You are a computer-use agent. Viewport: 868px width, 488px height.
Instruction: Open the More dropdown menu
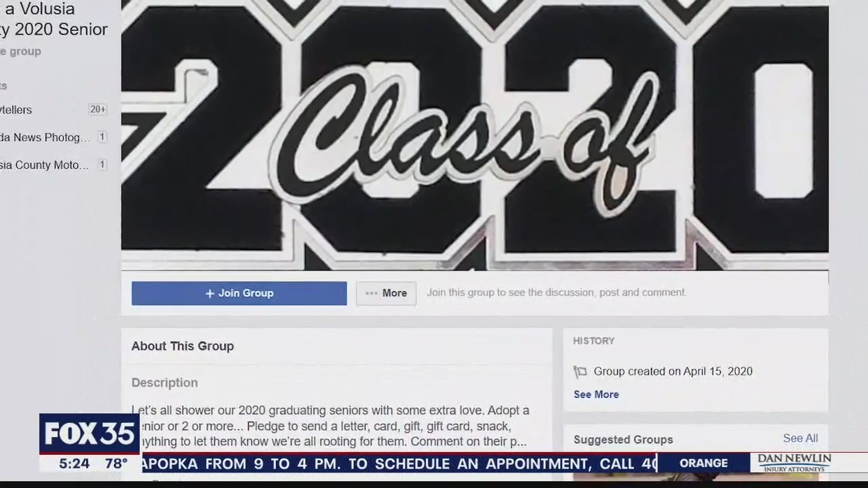click(x=386, y=293)
